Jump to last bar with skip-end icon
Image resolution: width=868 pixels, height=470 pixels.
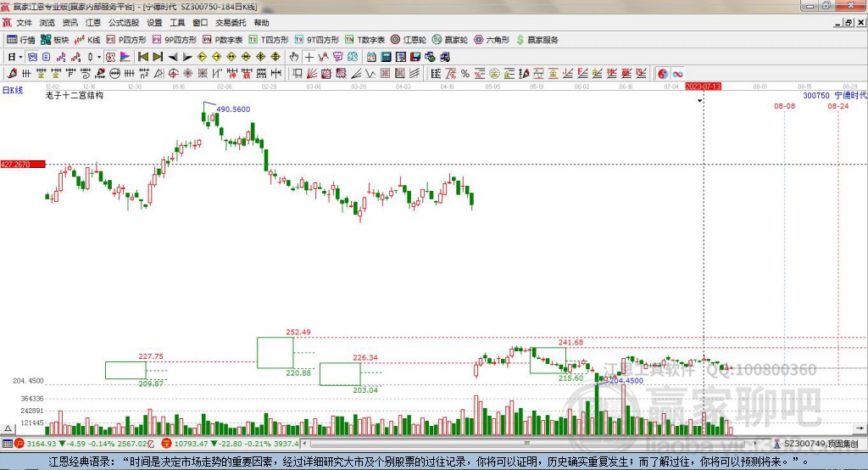coord(158,57)
